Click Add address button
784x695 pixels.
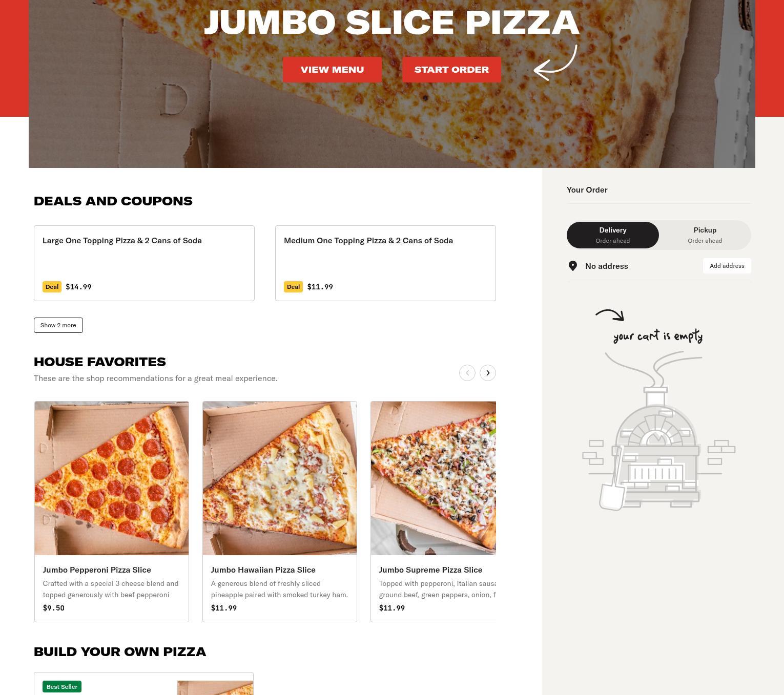pyautogui.click(x=727, y=266)
